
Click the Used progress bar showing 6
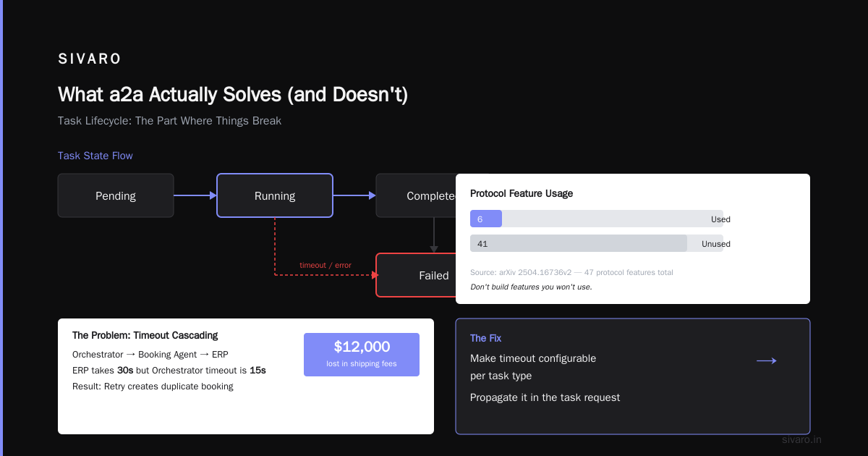597,219
